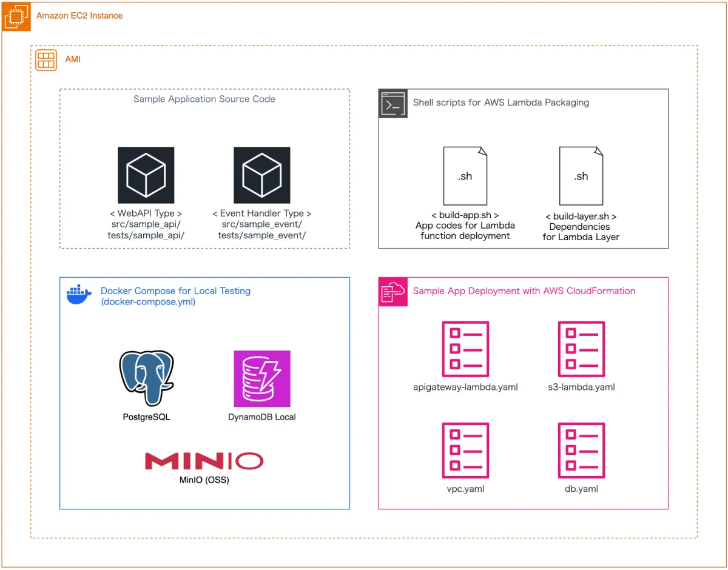Select the vpc.yaml template icon

click(465, 451)
